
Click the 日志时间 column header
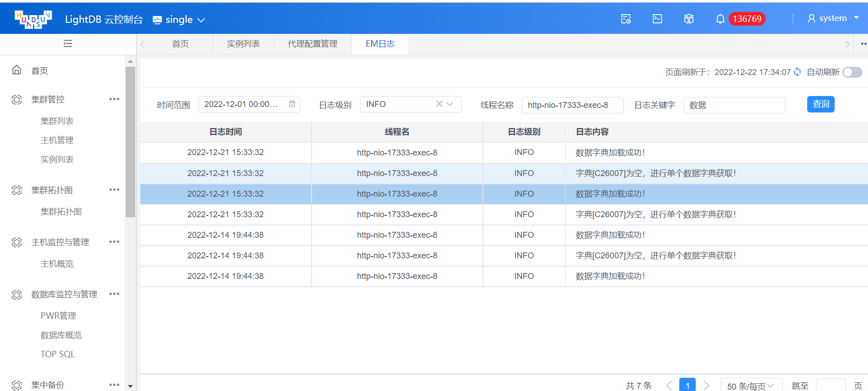tap(226, 132)
